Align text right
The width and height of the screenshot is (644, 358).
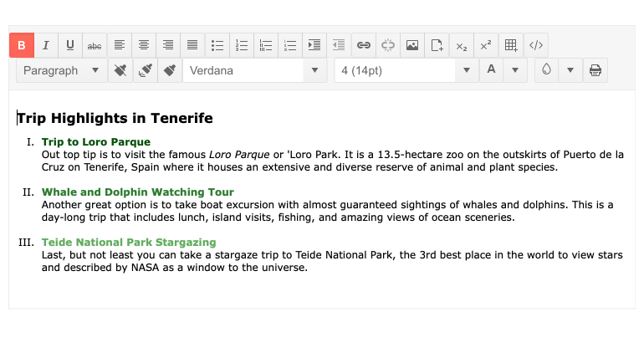(x=168, y=45)
